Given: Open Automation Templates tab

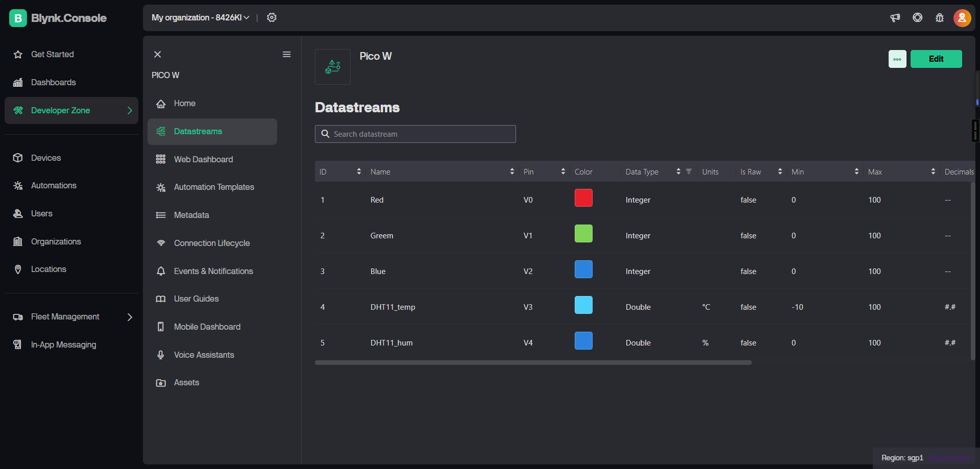Looking at the screenshot, I should (x=212, y=187).
